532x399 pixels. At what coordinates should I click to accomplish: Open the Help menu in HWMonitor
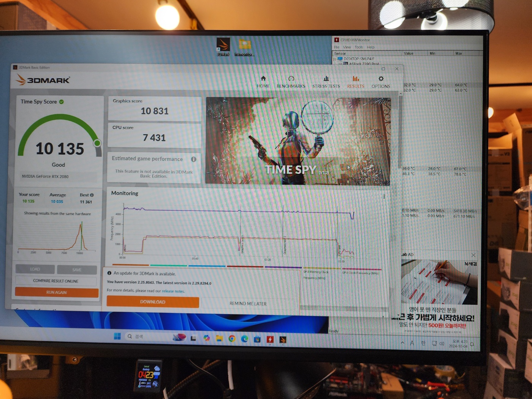point(370,47)
